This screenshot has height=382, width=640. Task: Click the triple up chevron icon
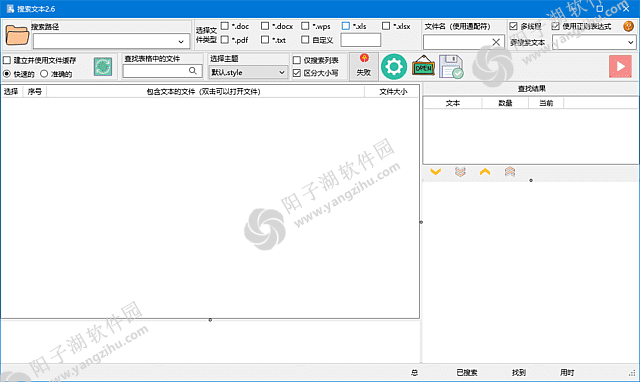pos(510,172)
